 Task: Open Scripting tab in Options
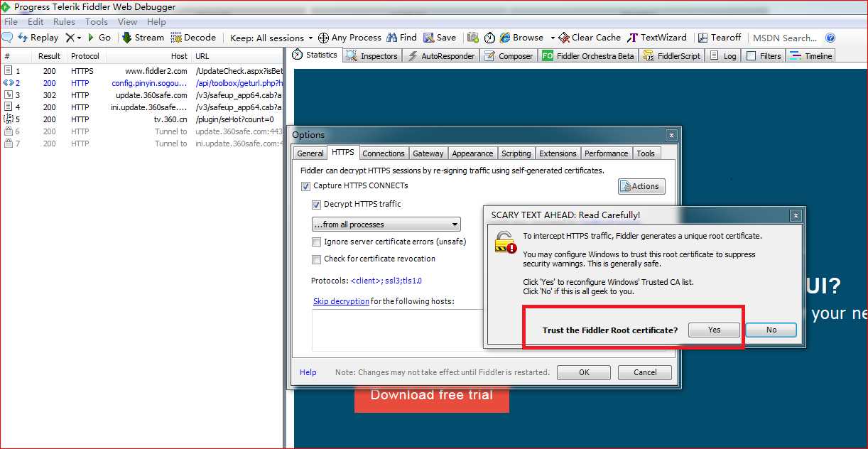[x=516, y=153]
